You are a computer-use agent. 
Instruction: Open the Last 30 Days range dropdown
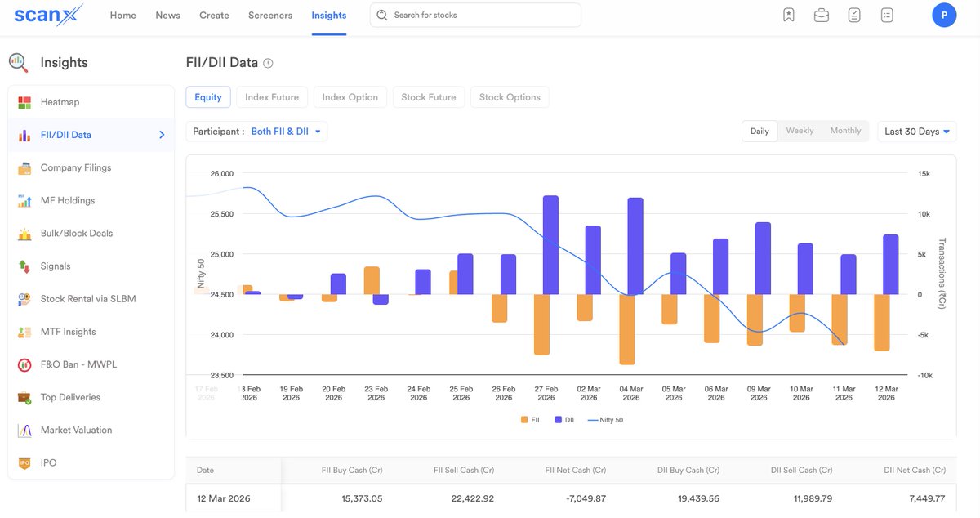coord(917,131)
